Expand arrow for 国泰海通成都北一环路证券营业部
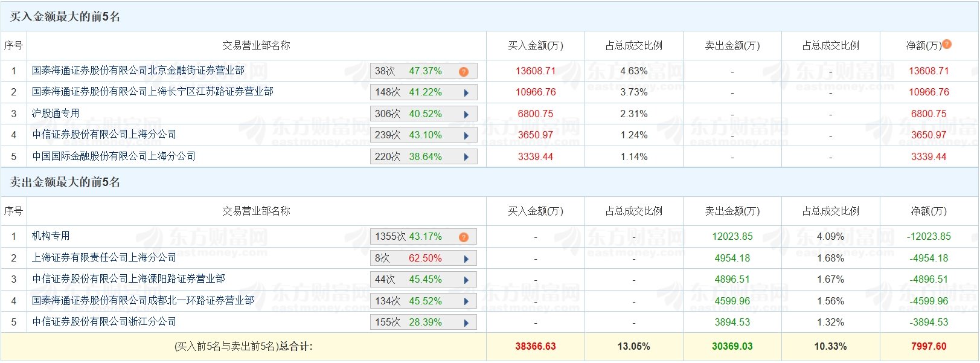Image resolution: width=980 pixels, height=363 pixels. (x=466, y=301)
